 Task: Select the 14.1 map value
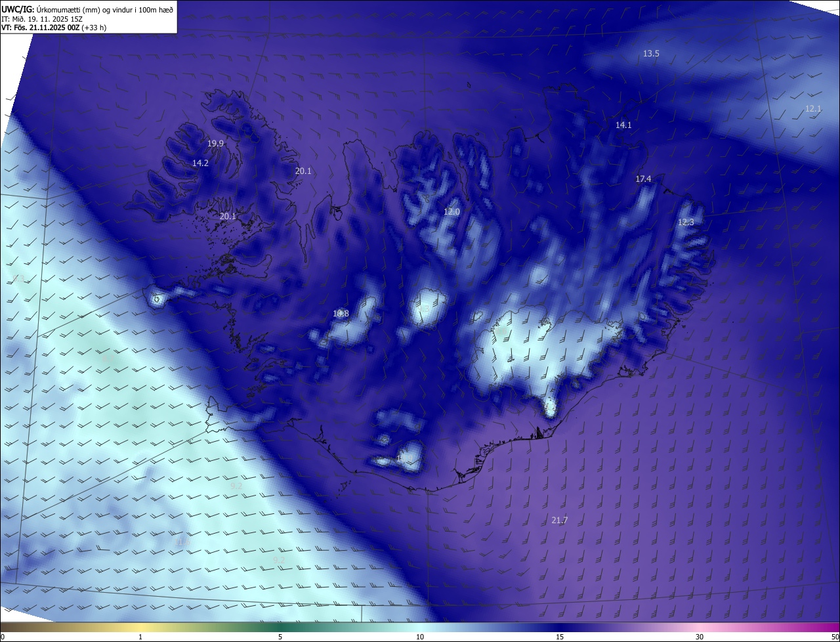pyautogui.click(x=623, y=125)
